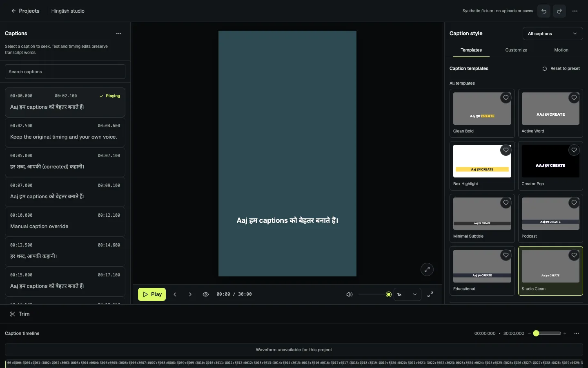The image size is (588, 368).
Task: Favorite the Educational template
Action: 506,255
